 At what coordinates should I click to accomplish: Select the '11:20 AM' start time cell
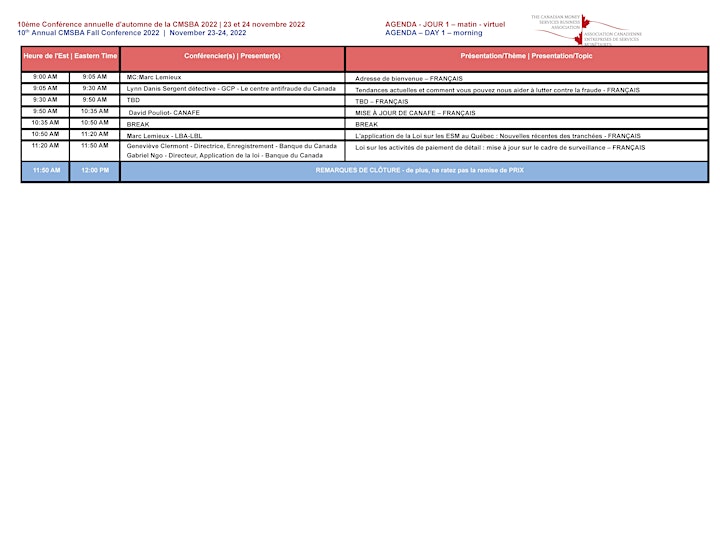[45, 151]
